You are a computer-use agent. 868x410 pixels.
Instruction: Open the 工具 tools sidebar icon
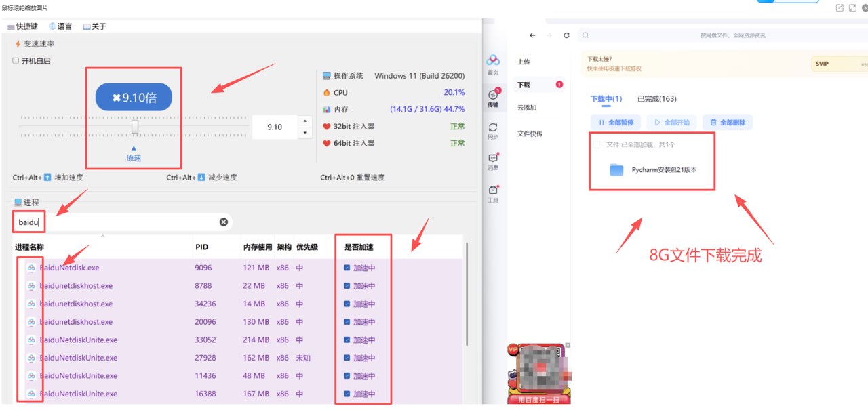coord(493,192)
